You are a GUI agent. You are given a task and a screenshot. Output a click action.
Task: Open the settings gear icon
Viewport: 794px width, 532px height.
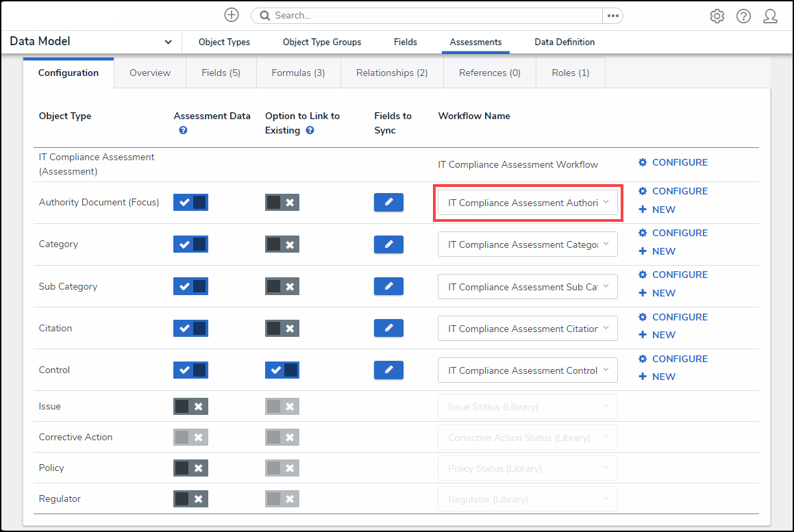point(717,16)
